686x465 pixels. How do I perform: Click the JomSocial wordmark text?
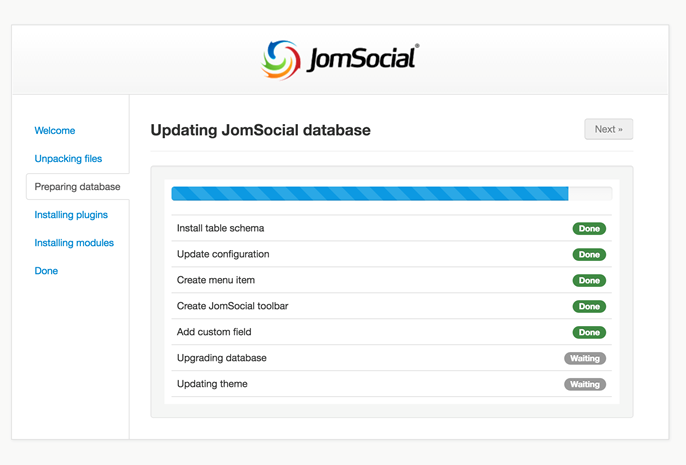[x=363, y=58]
